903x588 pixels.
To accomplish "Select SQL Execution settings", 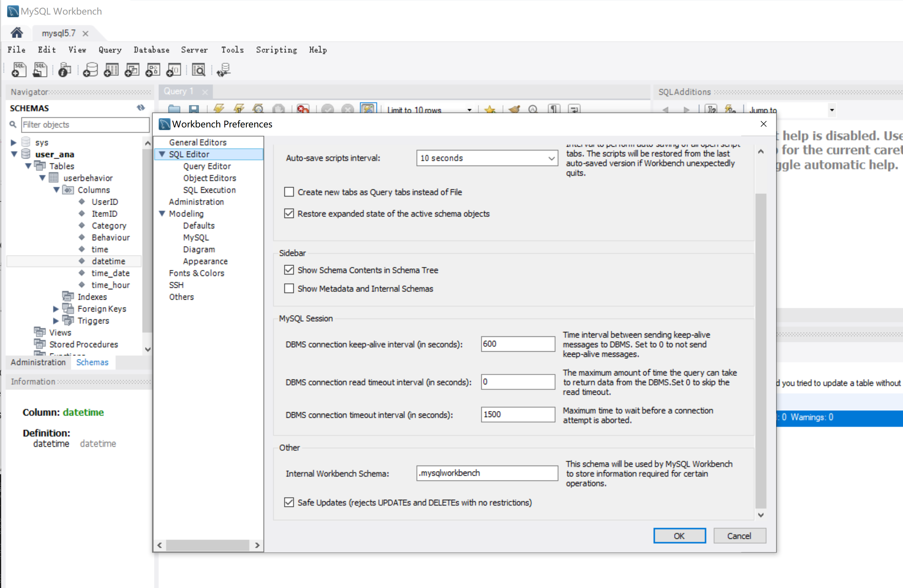I will point(209,189).
